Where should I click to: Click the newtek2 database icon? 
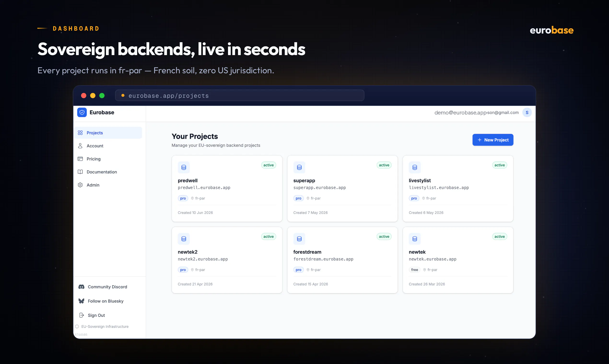click(x=184, y=239)
